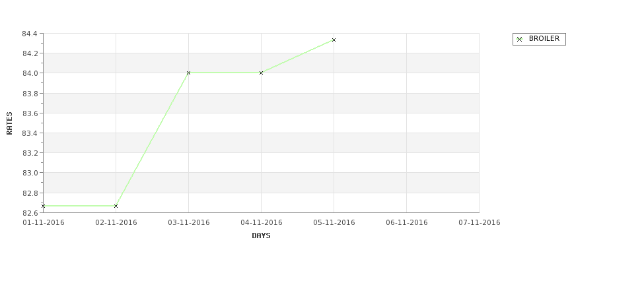Image resolution: width=644 pixels, height=283 pixels.
Task: Click the 02-11-2016 date label
Action: coord(116,222)
